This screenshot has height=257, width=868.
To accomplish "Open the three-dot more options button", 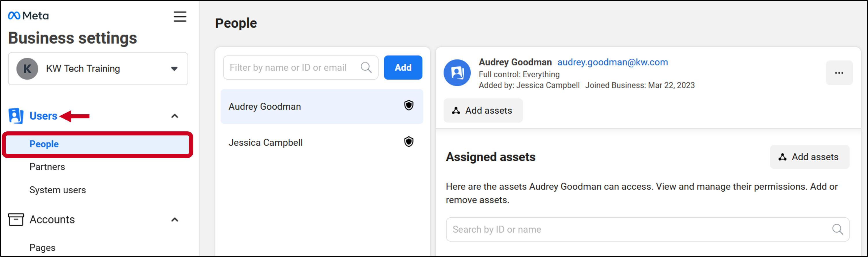I will [839, 73].
